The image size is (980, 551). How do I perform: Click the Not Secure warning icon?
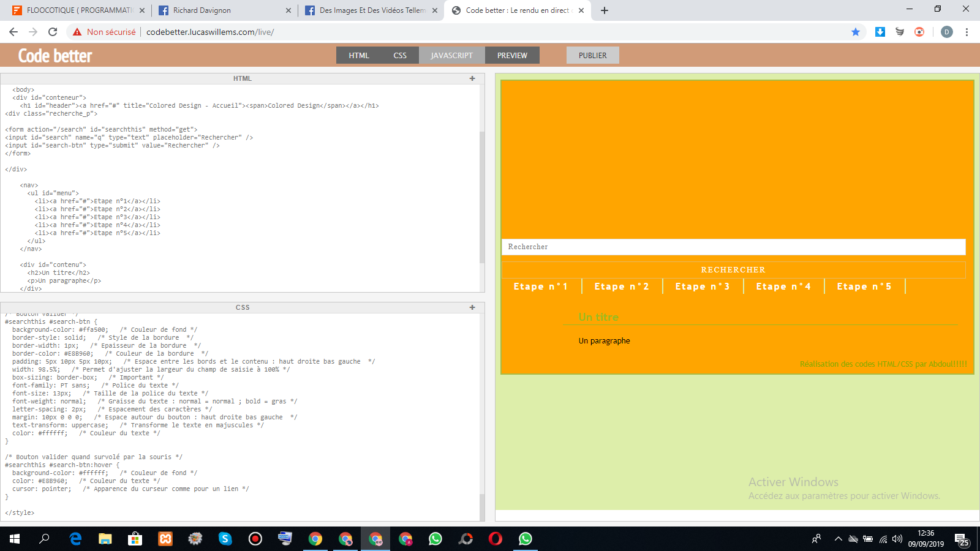[x=77, y=32]
